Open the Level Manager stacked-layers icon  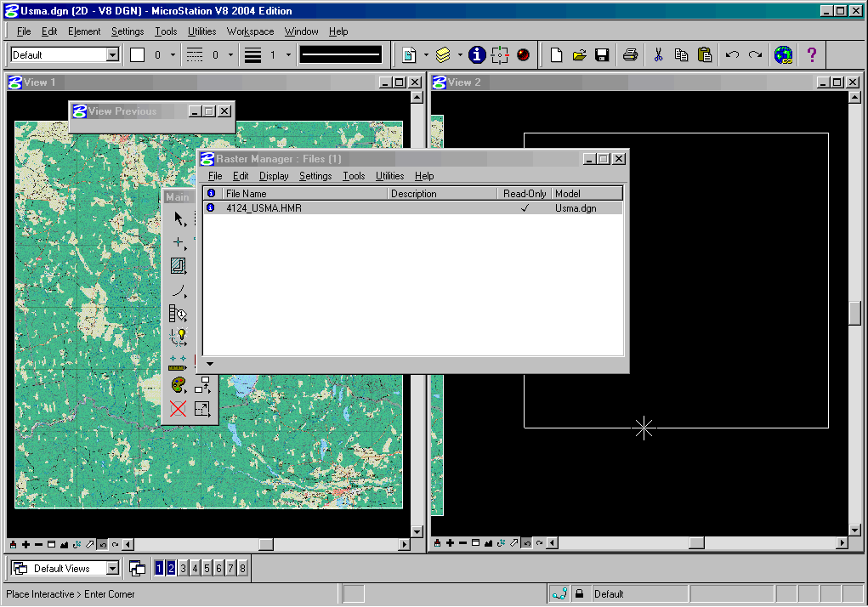click(443, 54)
